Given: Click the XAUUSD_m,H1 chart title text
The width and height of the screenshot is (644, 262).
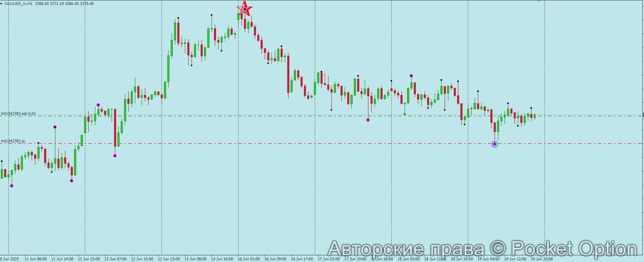Looking at the screenshot, I should (x=21, y=3).
